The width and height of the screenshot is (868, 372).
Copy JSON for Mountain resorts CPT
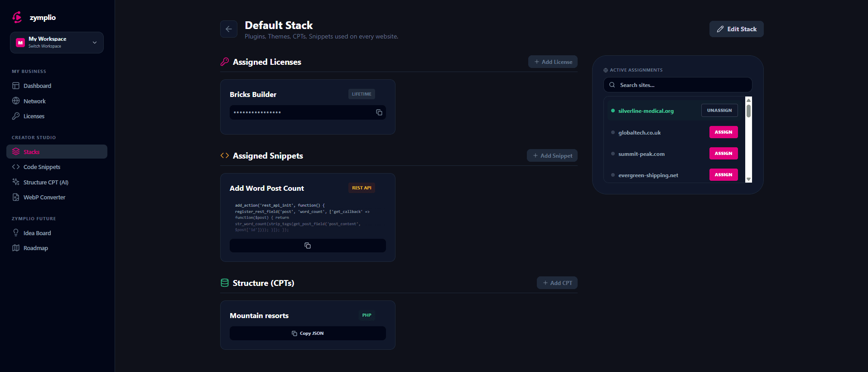pos(308,333)
